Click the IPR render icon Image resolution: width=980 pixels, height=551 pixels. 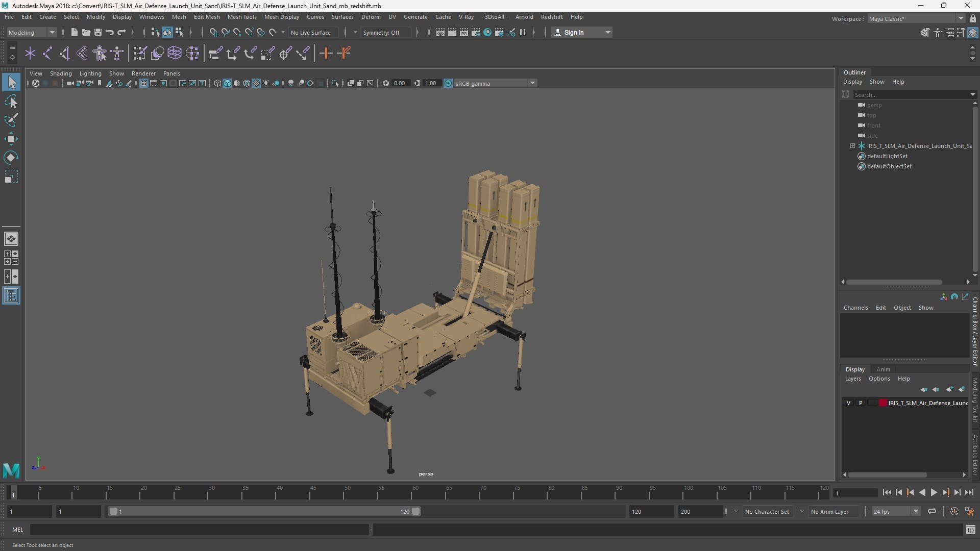tap(464, 32)
